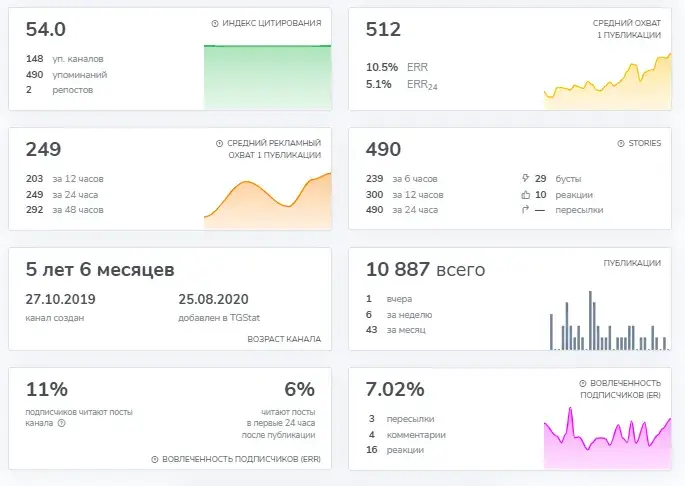Click the 5 лет 6 месяцев heading
The width and height of the screenshot is (685, 486).
click(100, 270)
